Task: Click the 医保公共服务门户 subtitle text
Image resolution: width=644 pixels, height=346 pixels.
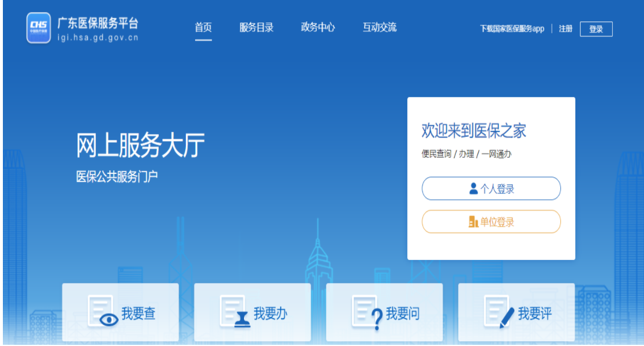Action: tap(117, 177)
